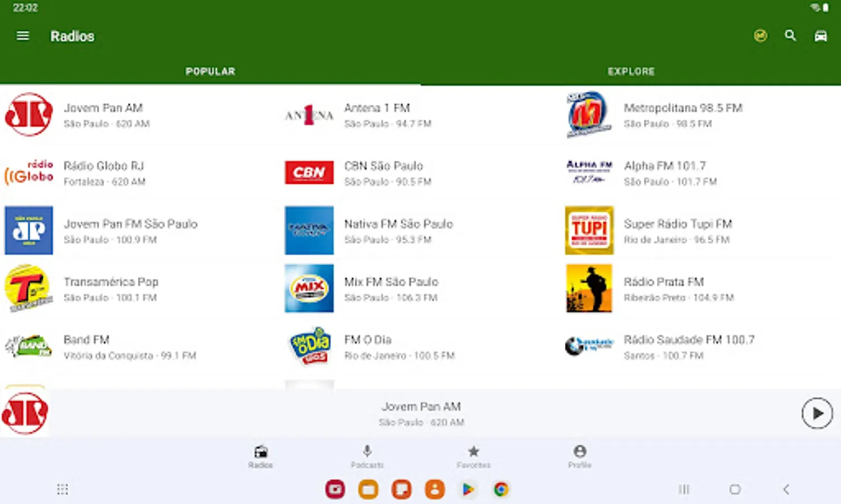Screen dimensions: 841x504
Task: Select the FM O Dia logo
Action: click(309, 346)
